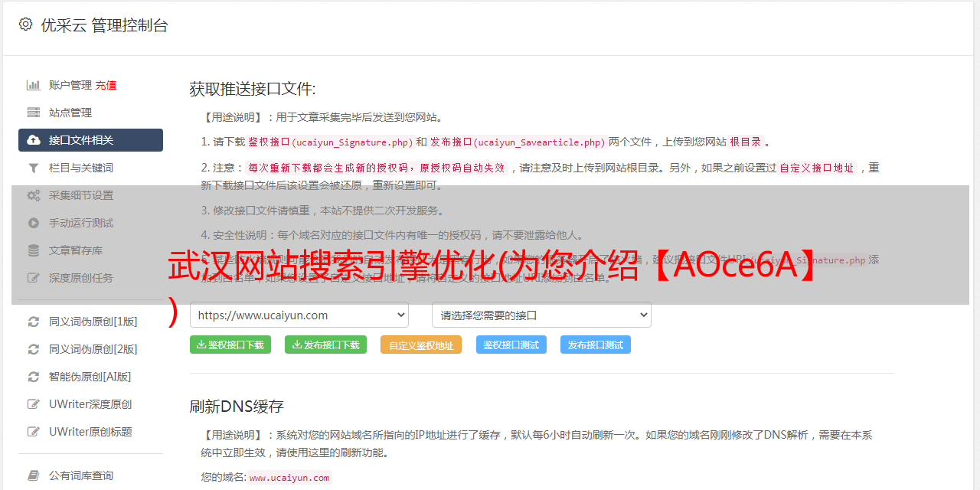This screenshot has height=490, width=980.
Task: Click the refresh icon for 智能伪原创[AI版]
Action: click(x=34, y=377)
